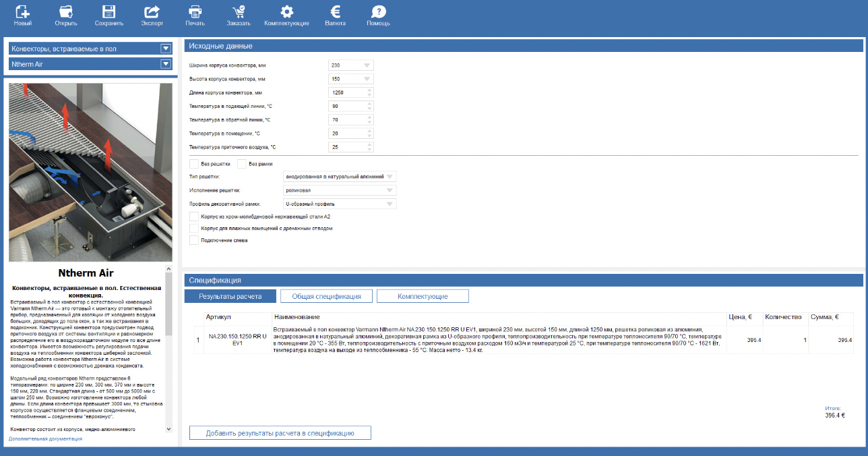Click the Новый (New) file icon

tap(22, 12)
